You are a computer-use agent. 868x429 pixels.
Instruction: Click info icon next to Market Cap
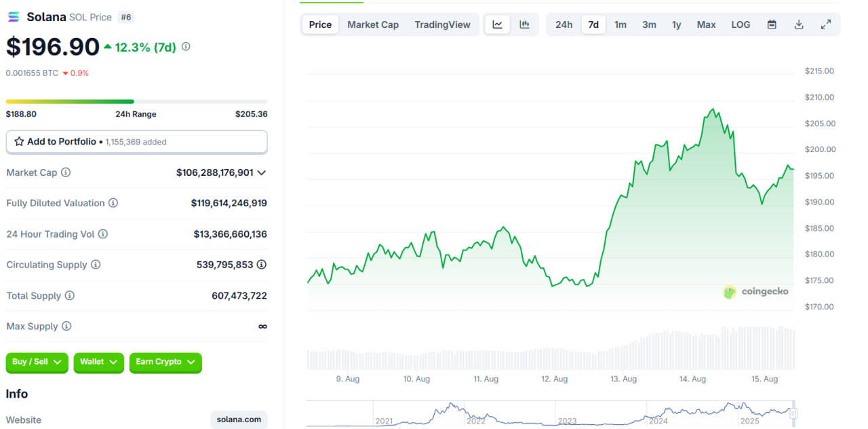click(66, 172)
